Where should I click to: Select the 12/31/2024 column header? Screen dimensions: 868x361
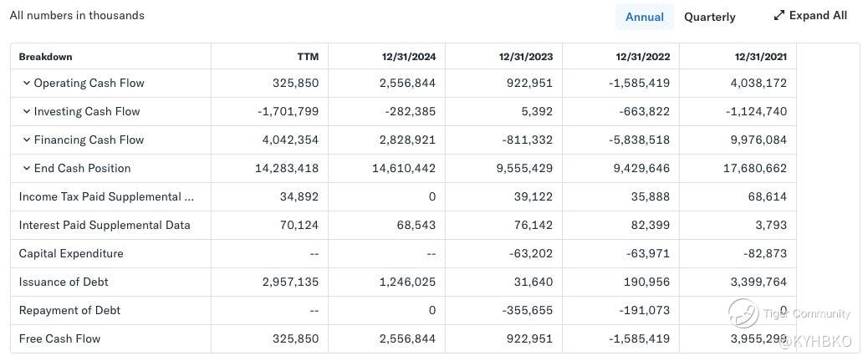pyautogui.click(x=408, y=57)
